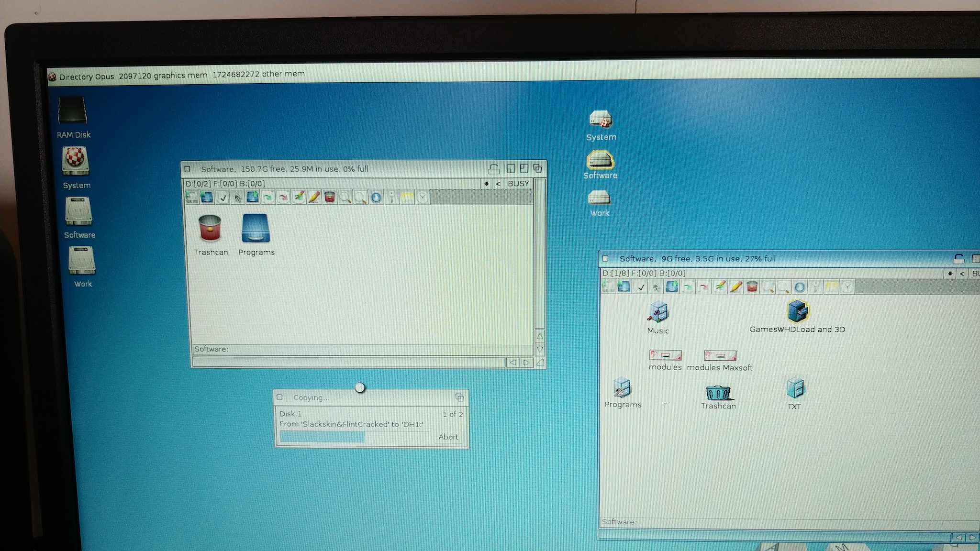The height and width of the screenshot is (551, 980).
Task: Toggle the padlock icon in the right Software window title
Action: click(x=958, y=259)
